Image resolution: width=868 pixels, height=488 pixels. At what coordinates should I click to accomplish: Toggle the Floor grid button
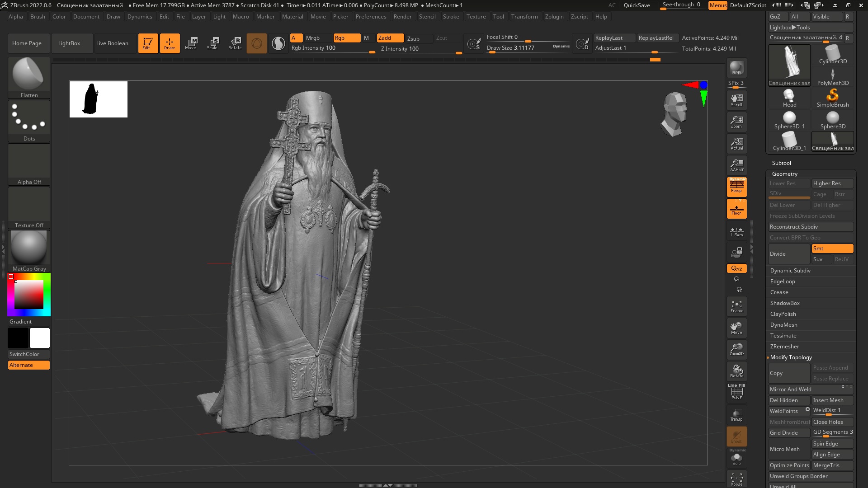736,209
